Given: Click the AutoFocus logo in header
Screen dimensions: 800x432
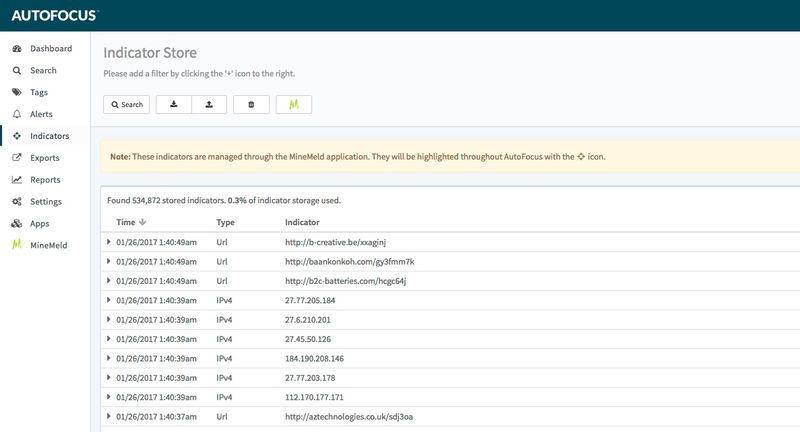Looking at the screenshot, I should [x=55, y=15].
